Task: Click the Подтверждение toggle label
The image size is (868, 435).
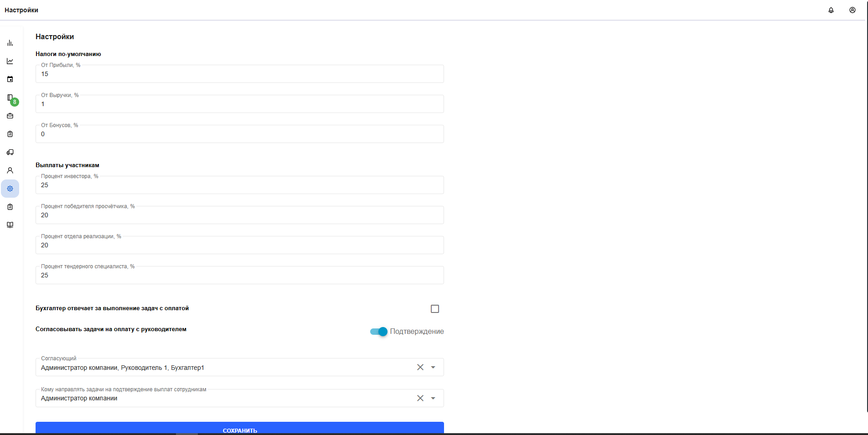Action: point(417,332)
